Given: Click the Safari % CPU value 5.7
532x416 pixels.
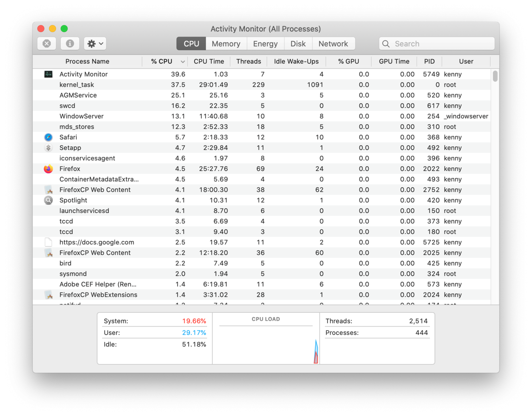Looking at the screenshot, I should pyautogui.click(x=180, y=137).
